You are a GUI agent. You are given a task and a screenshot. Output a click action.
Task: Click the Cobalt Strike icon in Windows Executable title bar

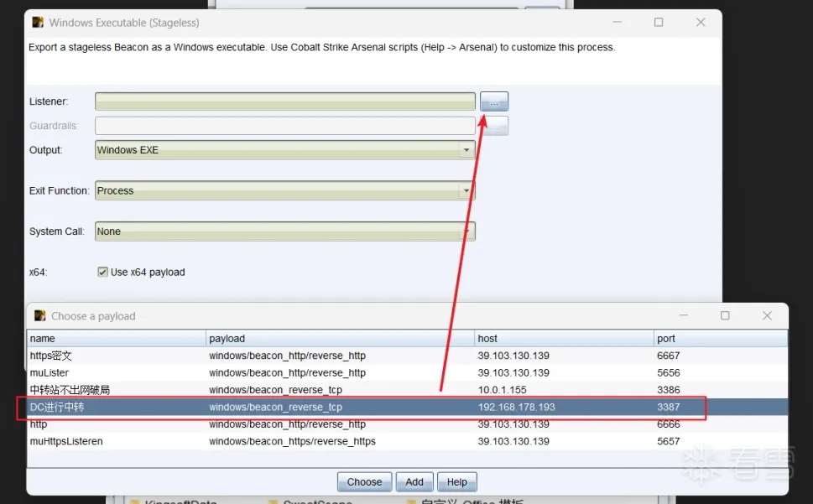tap(37, 23)
